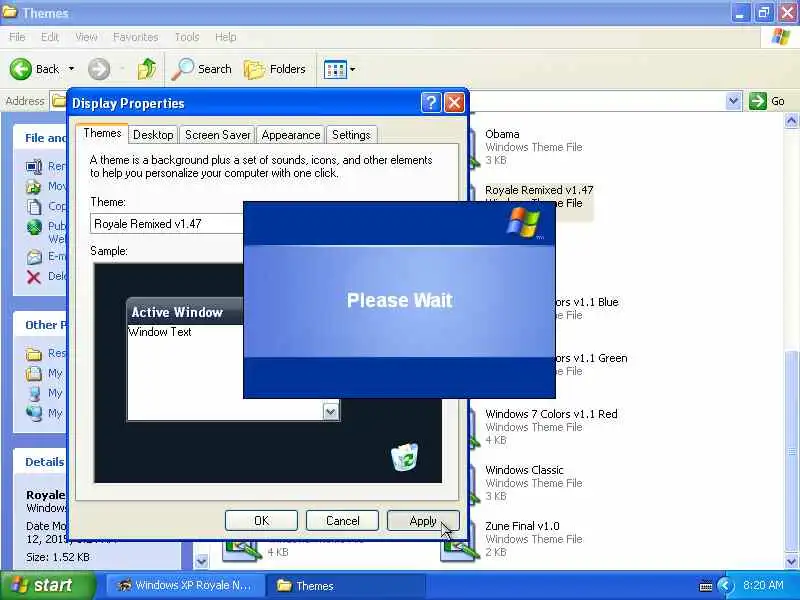Open Search in the Explorer toolbar
Screen dimensions: 800x600
point(201,69)
